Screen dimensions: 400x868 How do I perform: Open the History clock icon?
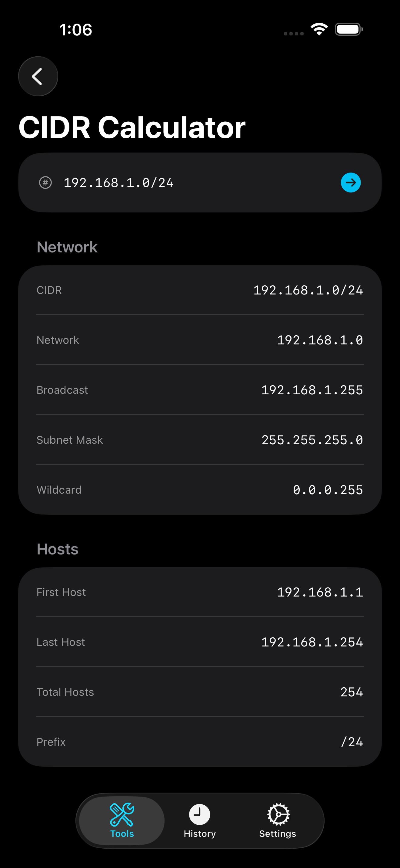coord(200,814)
